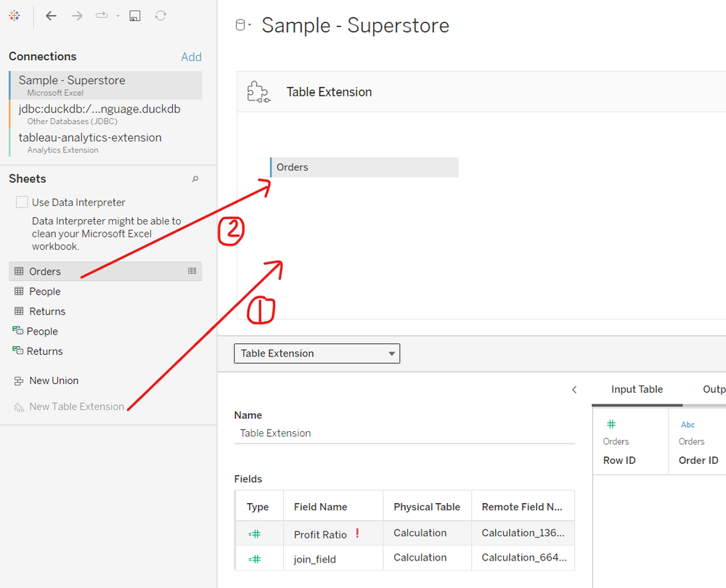Enable Use Data Interpreter checkbox

[x=22, y=202]
